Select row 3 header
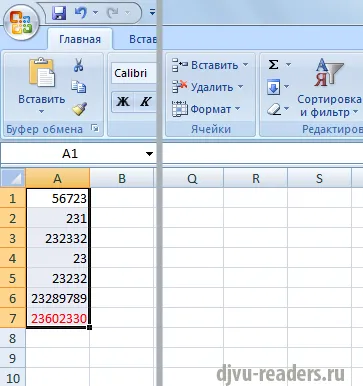This screenshot has height=386, width=363. [13, 238]
